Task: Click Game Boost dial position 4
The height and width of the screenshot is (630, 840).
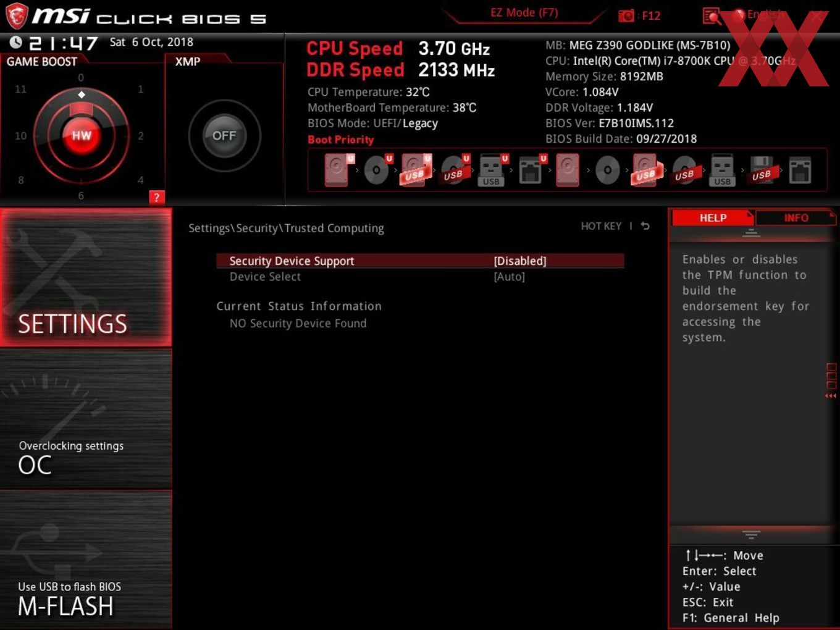Action: (141, 180)
